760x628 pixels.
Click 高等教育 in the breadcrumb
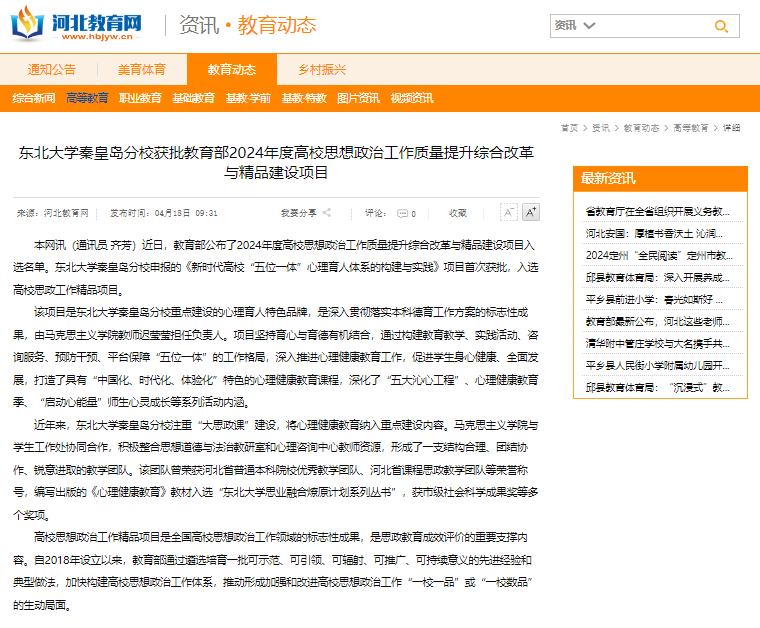(691, 128)
